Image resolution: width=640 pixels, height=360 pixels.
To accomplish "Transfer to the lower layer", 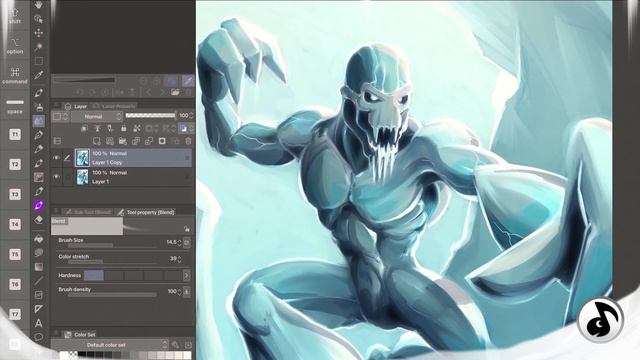I will (136, 141).
